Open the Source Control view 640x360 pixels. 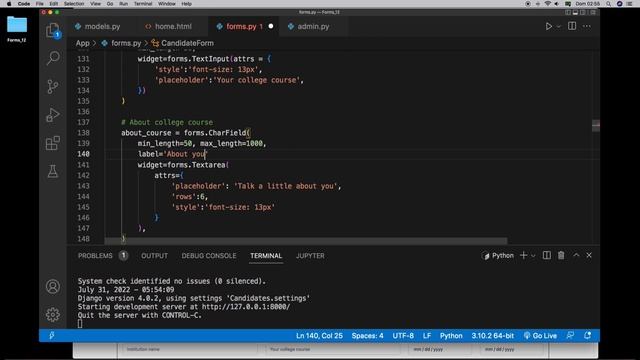(53, 87)
